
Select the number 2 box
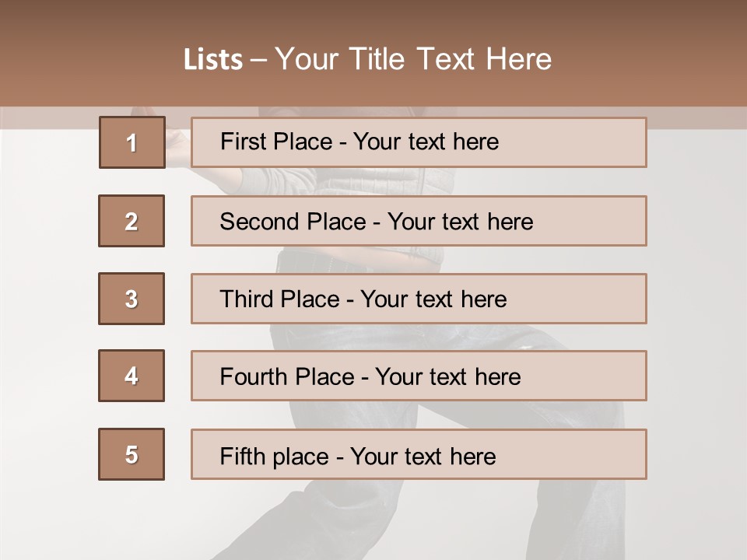click(132, 221)
